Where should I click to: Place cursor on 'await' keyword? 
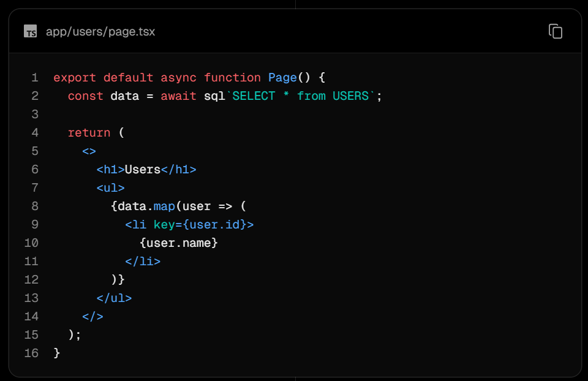(x=179, y=96)
